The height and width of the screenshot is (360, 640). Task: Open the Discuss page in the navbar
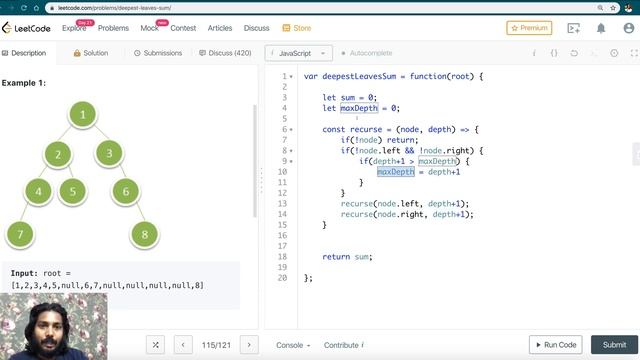click(x=256, y=28)
